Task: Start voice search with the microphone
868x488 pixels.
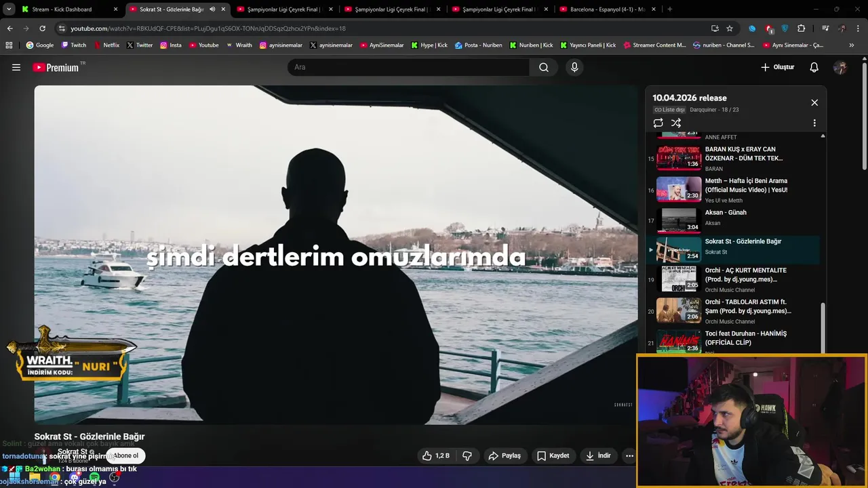Action: coord(574,67)
